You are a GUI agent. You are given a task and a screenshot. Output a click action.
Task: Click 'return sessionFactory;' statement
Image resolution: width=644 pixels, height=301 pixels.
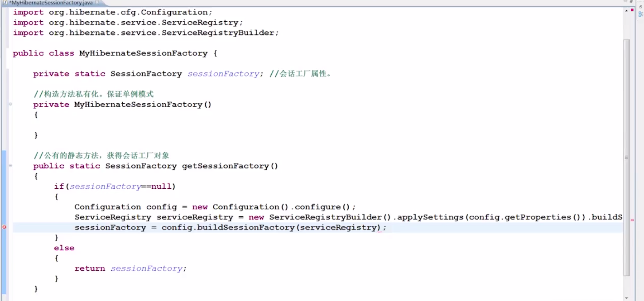click(x=130, y=268)
